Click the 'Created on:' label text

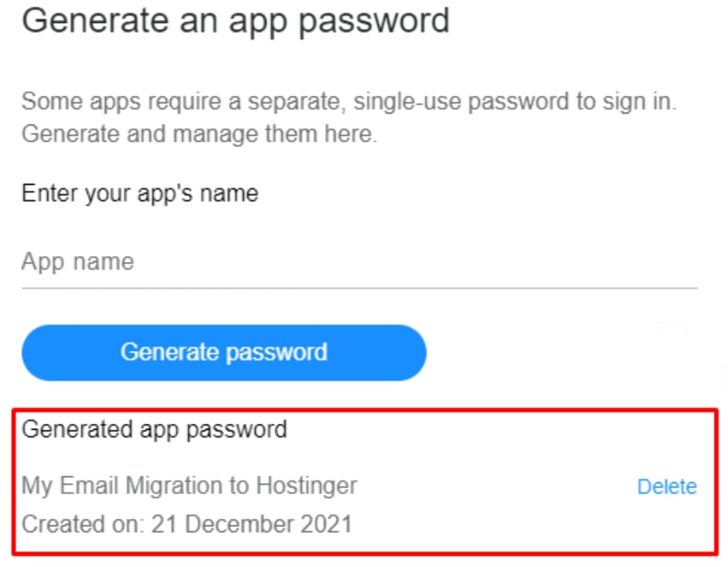coord(83,523)
